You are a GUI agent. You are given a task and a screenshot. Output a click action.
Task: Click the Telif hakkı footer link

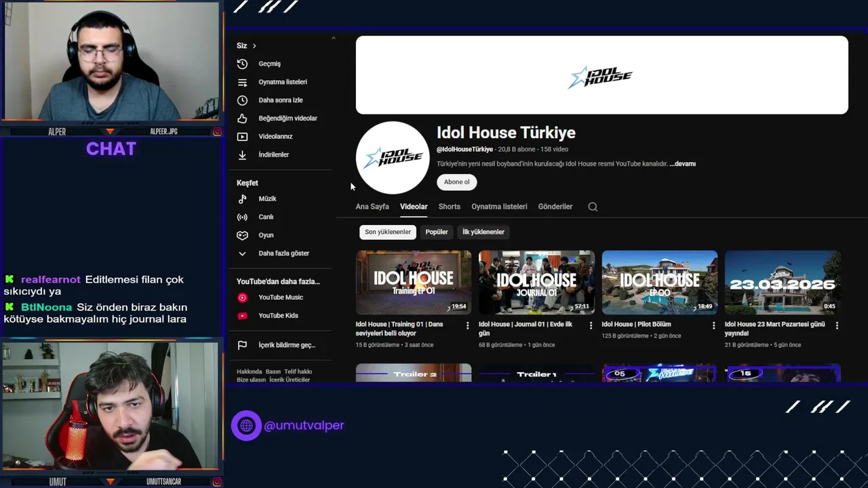coord(298,372)
